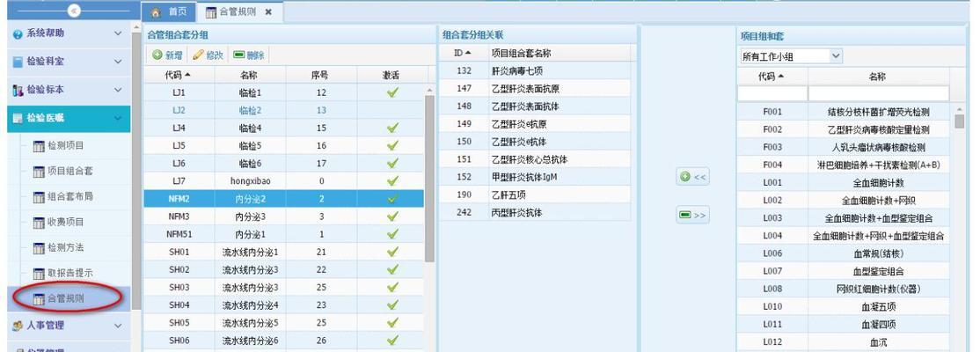Toggle the 激活 checkmark for LJ4
The image size is (980, 352).
pyautogui.click(x=392, y=128)
